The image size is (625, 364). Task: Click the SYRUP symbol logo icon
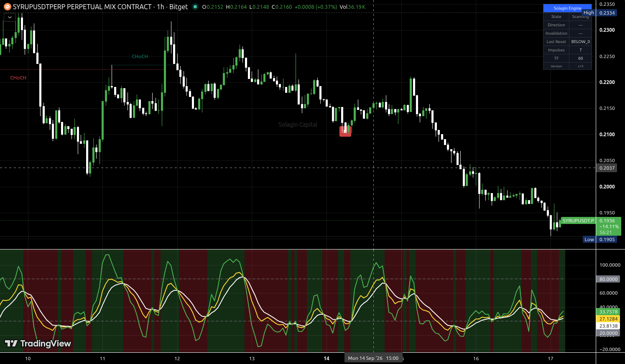(x=7, y=7)
